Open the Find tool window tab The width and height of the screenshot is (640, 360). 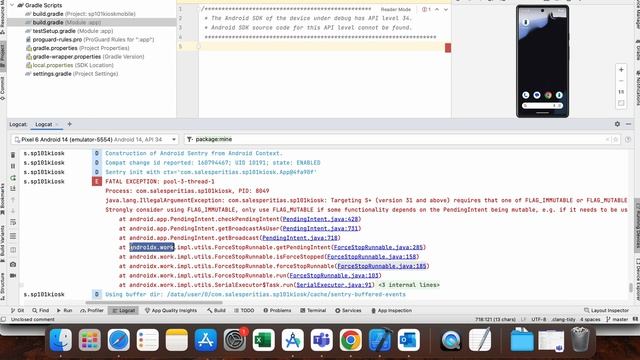(x=40, y=311)
